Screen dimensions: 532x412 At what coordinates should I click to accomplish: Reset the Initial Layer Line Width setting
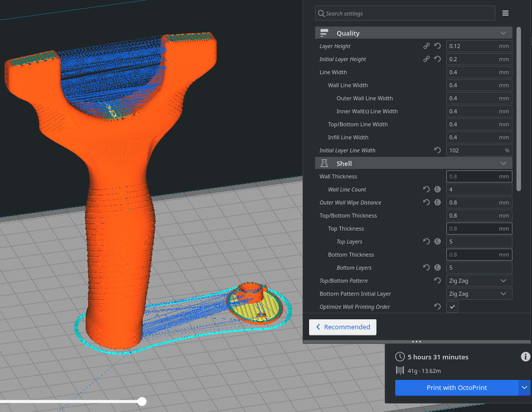click(437, 150)
